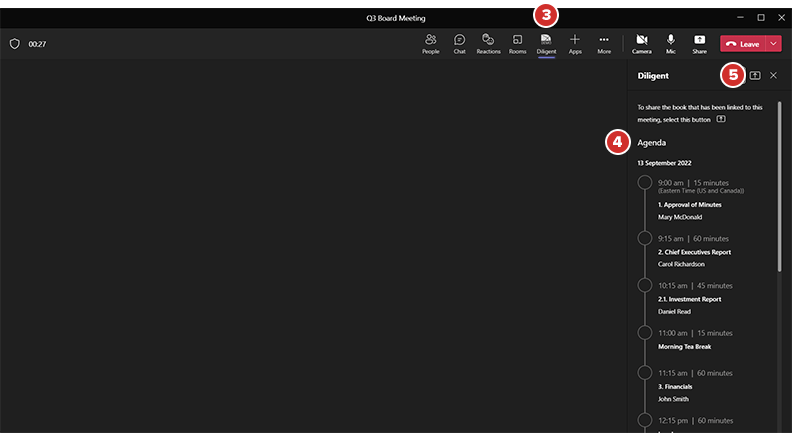
Task: Select the Financials agenda item
Action: [x=675, y=386]
